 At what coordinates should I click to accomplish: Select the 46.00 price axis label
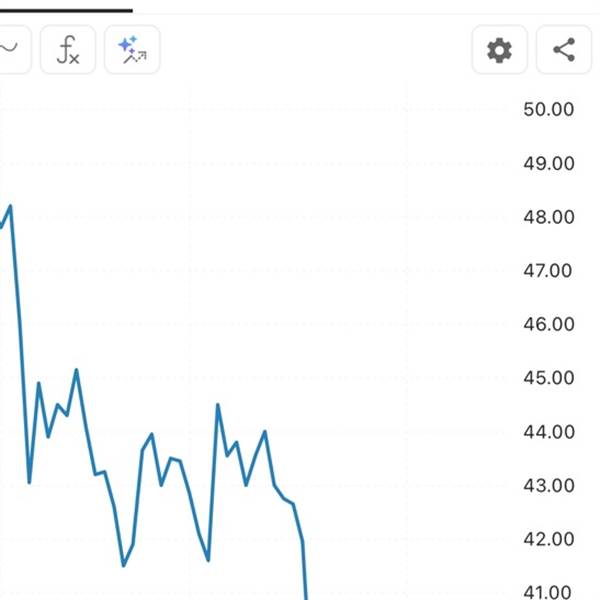tap(549, 324)
